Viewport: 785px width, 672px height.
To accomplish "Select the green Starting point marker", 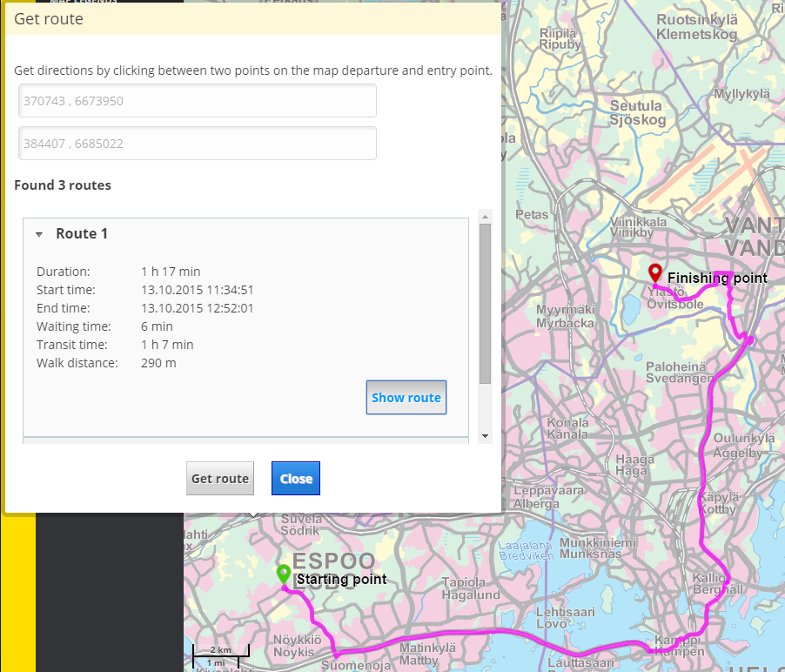I will tap(283, 574).
